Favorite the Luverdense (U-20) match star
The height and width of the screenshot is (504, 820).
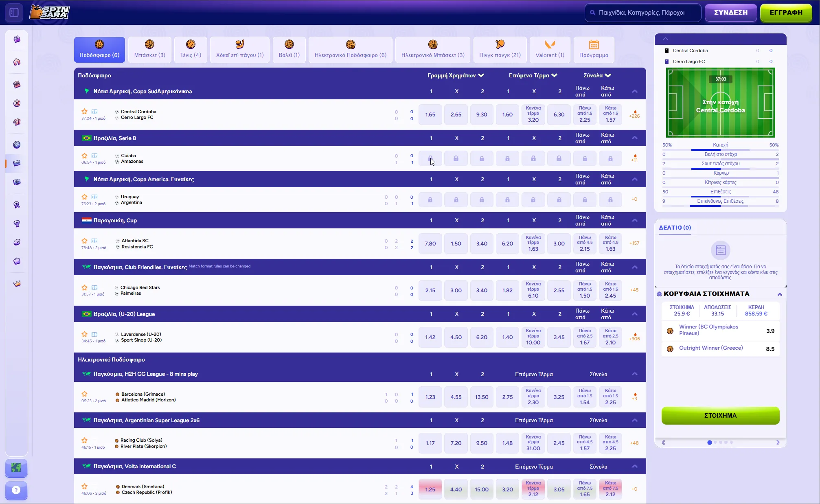84,334
